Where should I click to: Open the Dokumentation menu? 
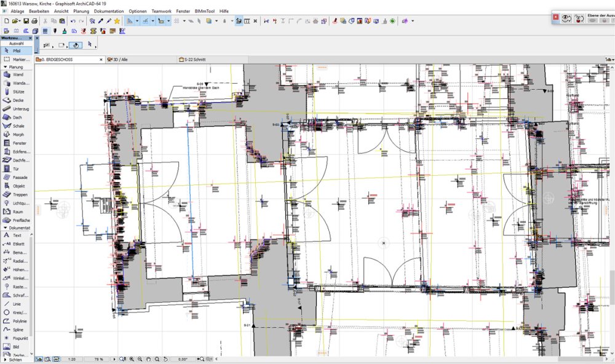point(109,11)
